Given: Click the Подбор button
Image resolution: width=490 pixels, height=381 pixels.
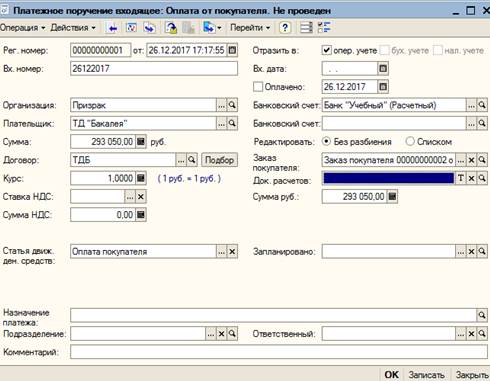Looking at the screenshot, I should click(219, 160).
